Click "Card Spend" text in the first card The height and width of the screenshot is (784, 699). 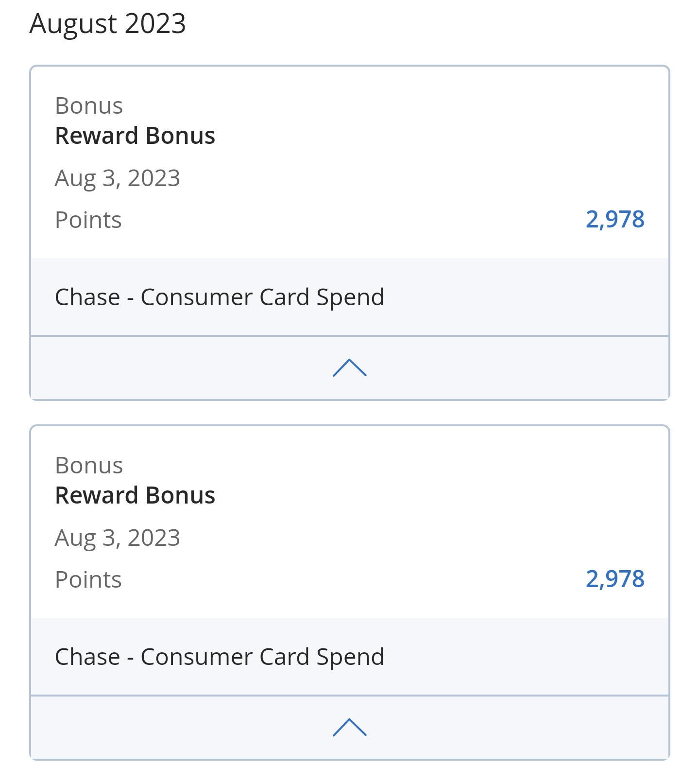322,297
